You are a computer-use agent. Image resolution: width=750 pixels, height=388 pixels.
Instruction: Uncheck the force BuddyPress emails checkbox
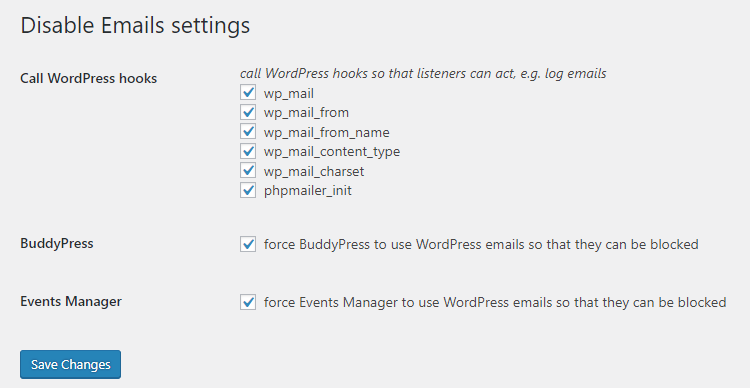point(248,244)
